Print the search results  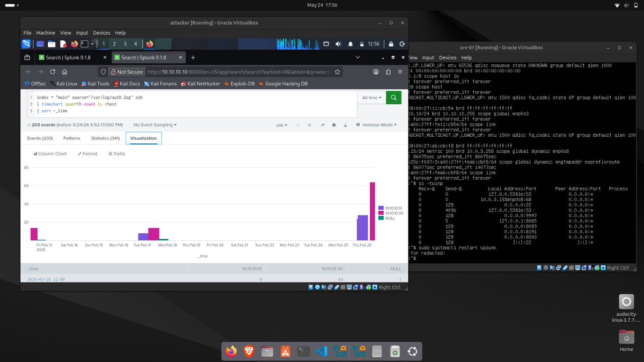[334, 125]
